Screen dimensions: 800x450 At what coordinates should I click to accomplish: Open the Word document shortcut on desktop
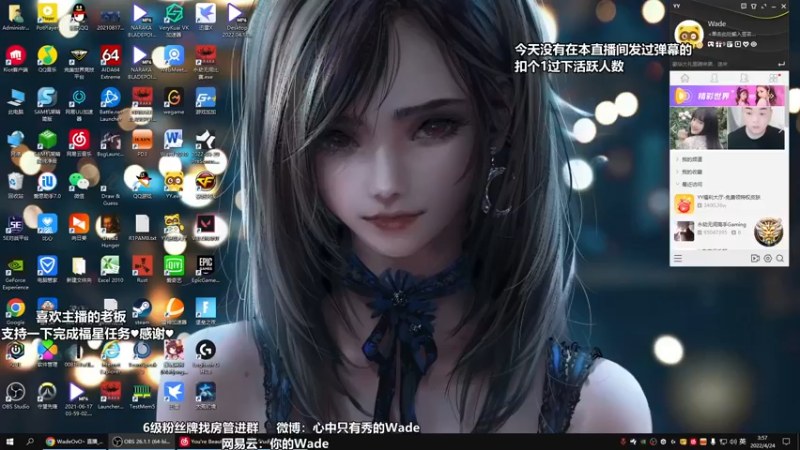pos(173,143)
